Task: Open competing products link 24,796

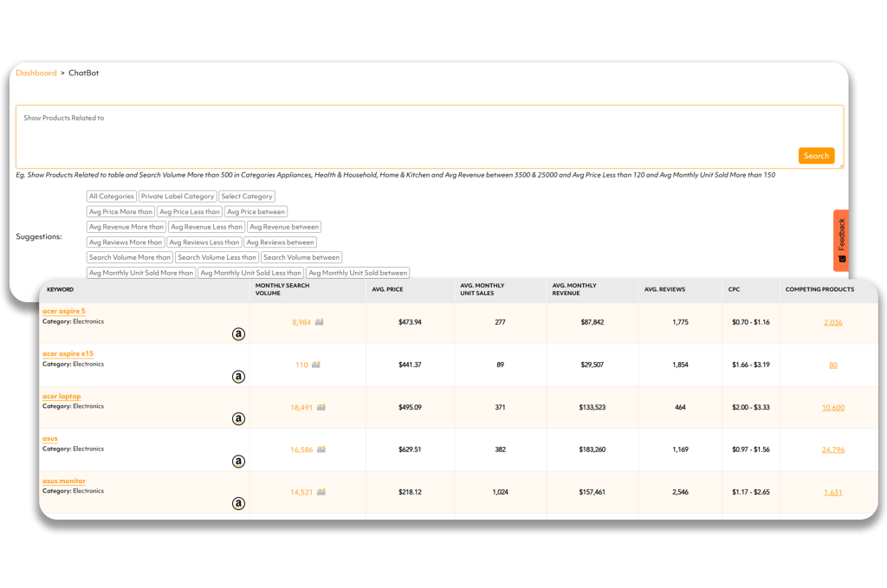Action: [x=832, y=449]
